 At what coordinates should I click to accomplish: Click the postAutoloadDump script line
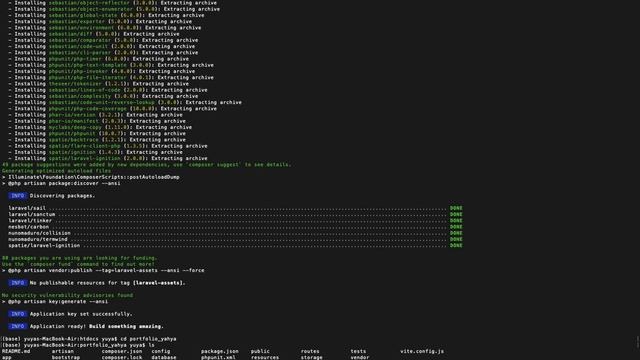click(x=91, y=177)
